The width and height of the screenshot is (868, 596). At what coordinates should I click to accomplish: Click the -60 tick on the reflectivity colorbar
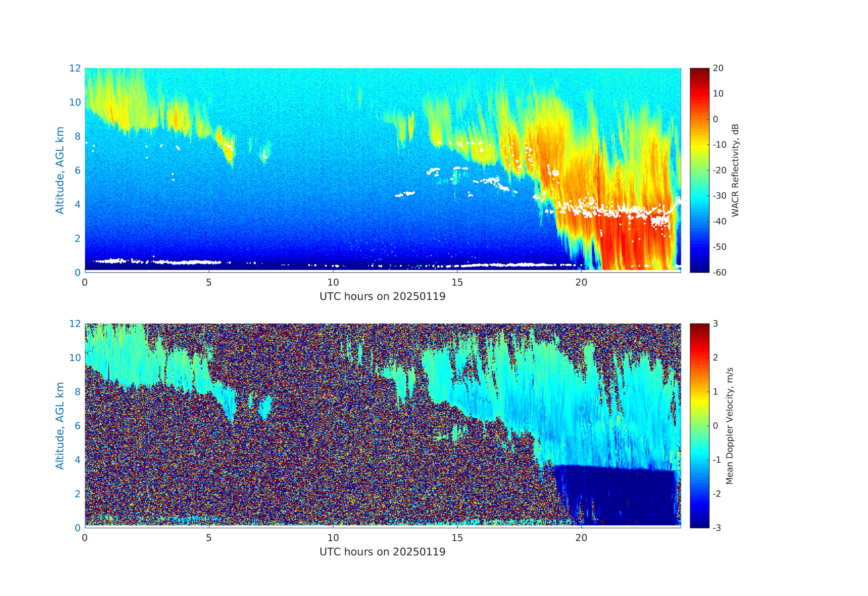(x=719, y=272)
